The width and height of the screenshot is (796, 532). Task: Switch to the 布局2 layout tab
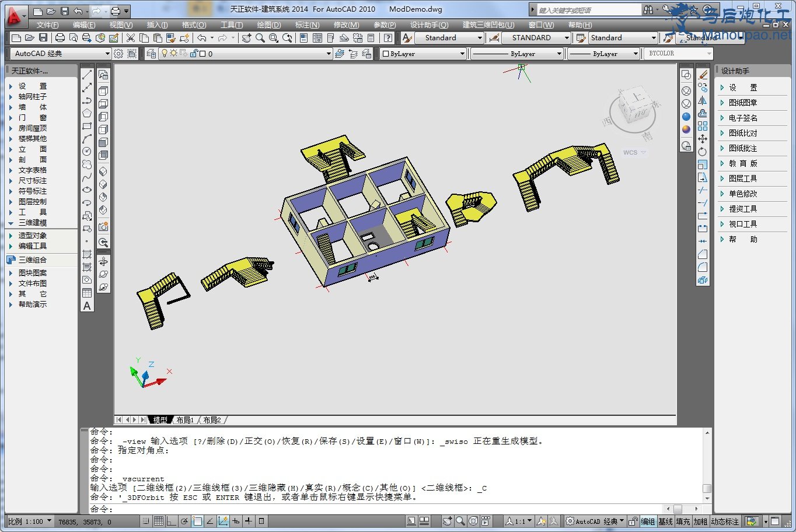coord(212,420)
